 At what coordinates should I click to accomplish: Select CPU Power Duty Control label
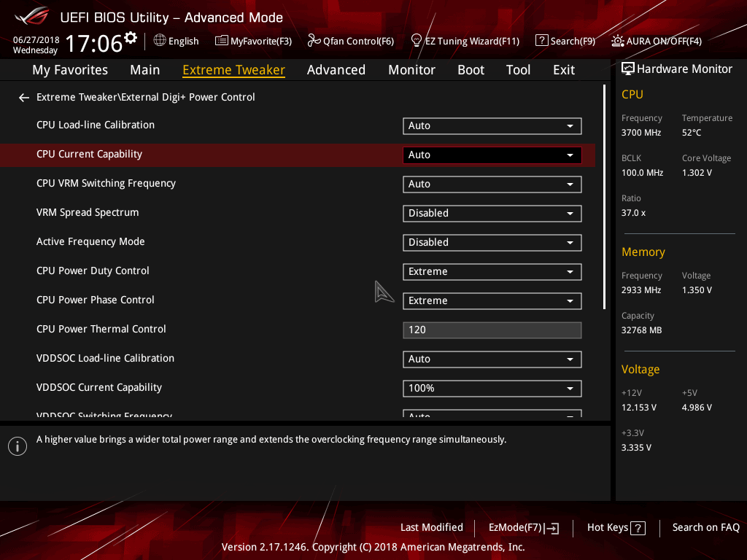[x=93, y=271]
